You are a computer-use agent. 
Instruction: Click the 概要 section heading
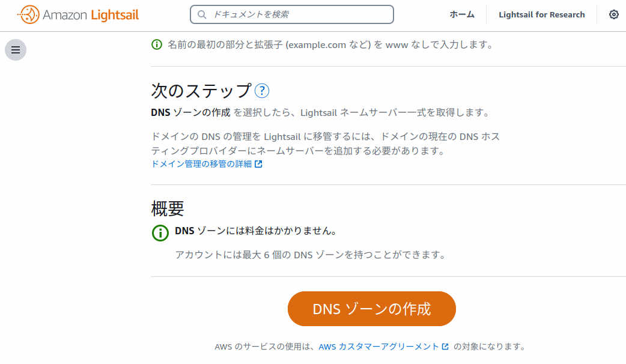click(x=167, y=208)
